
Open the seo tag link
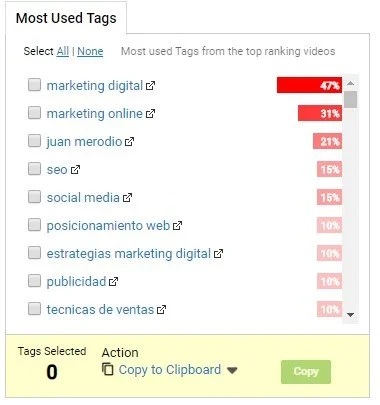57,170
